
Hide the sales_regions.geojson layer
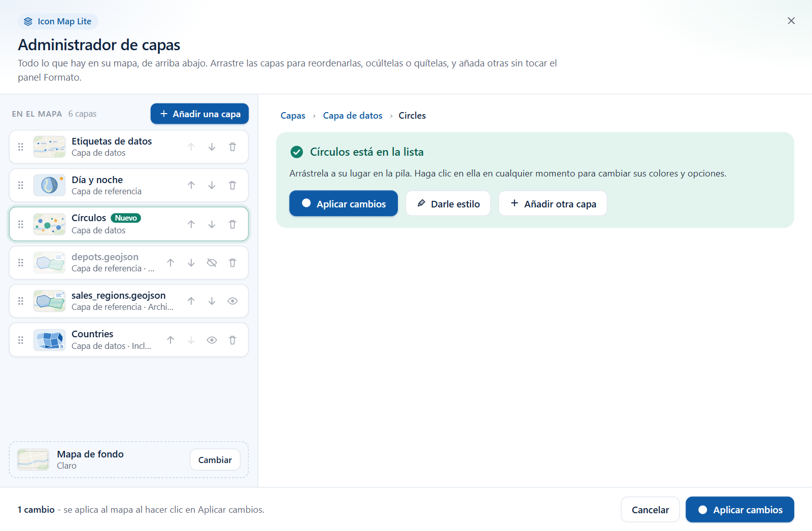coord(232,301)
